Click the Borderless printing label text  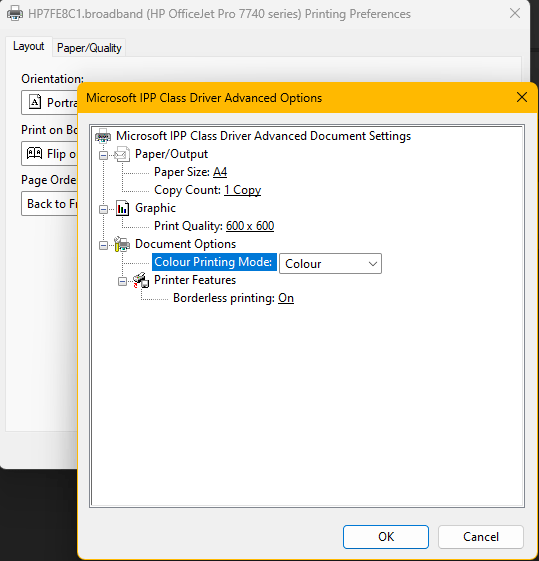pos(224,298)
